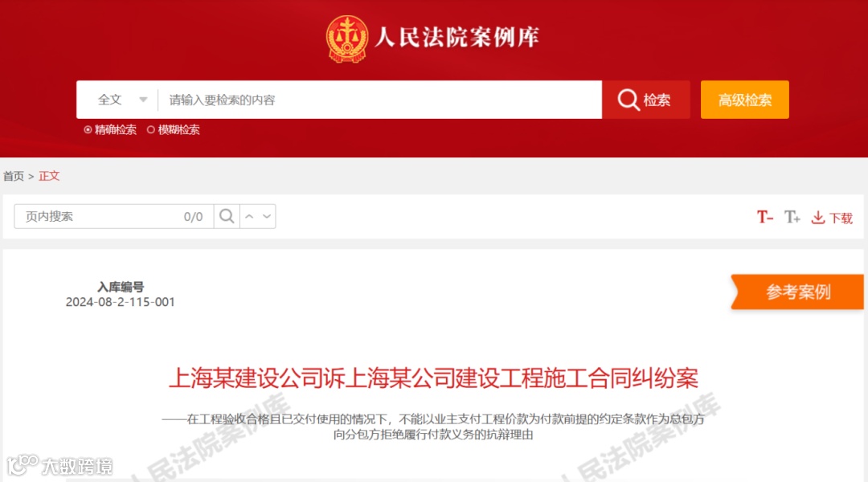Click the in-page search magnifier icon
The height and width of the screenshot is (482, 868).
click(x=227, y=216)
